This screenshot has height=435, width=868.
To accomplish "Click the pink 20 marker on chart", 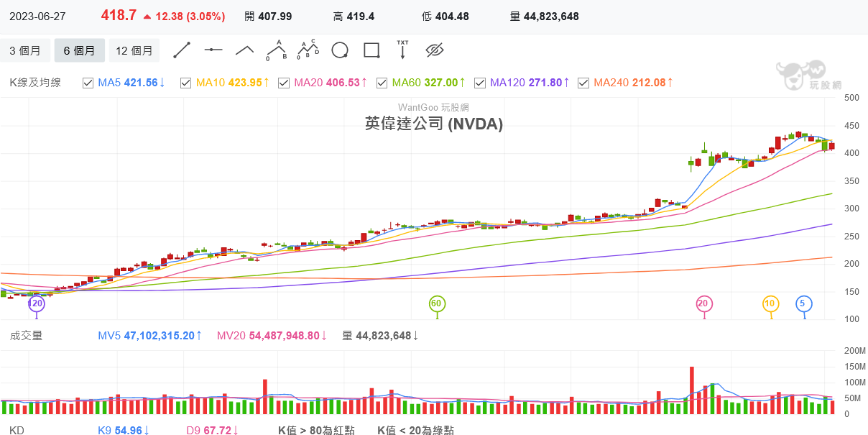I will 703,304.
